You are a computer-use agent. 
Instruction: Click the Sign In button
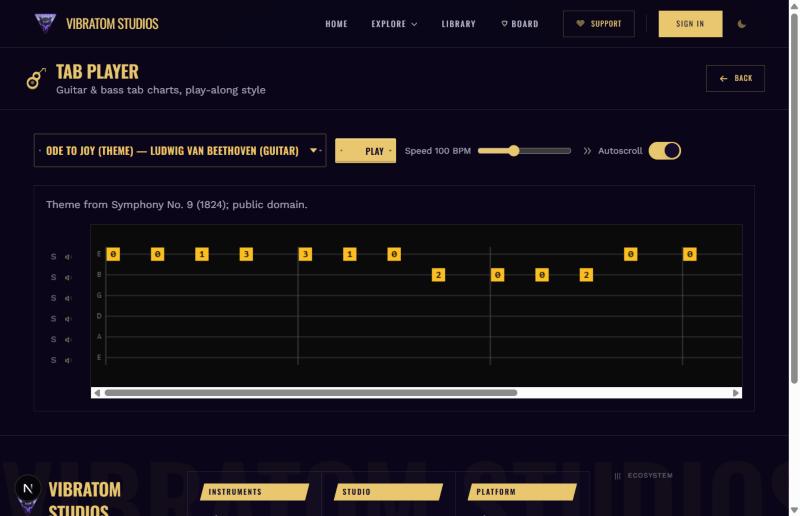click(x=690, y=24)
